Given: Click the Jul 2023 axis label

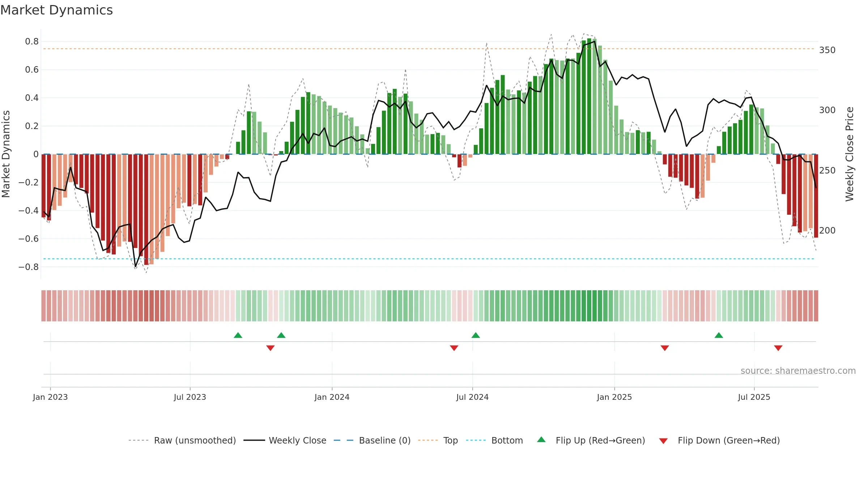Looking at the screenshot, I should 190,397.
